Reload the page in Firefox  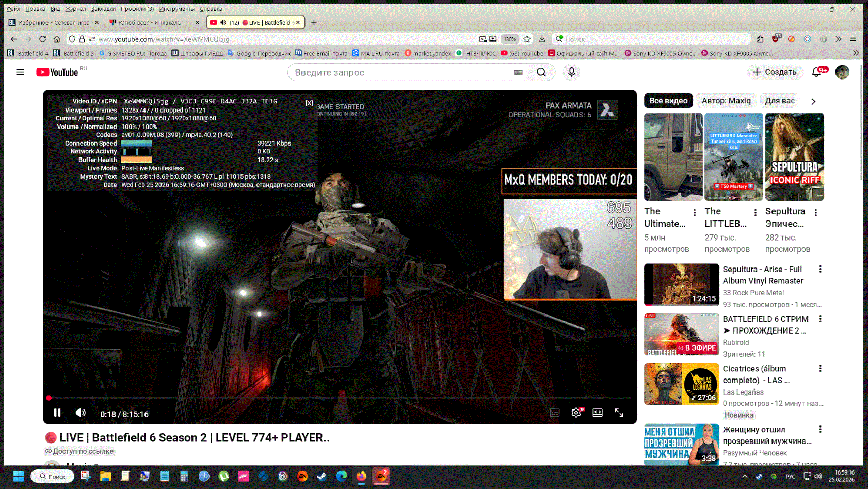click(42, 39)
